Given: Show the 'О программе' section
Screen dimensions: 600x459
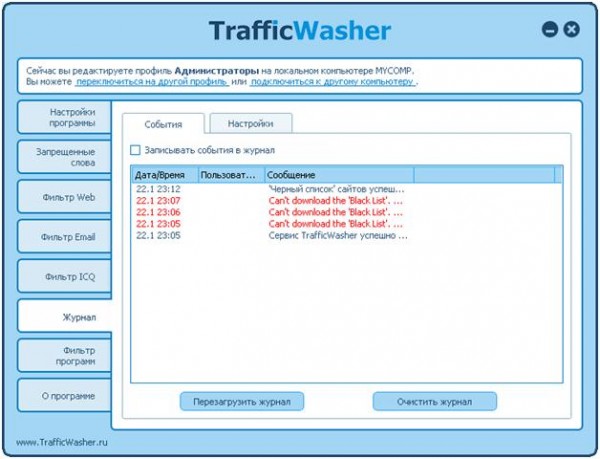Looking at the screenshot, I should click(x=64, y=396).
